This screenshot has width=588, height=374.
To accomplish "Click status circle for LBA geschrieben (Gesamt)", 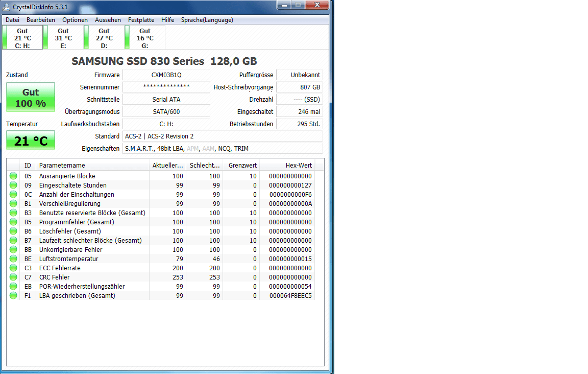I will [x=13, y=295].
